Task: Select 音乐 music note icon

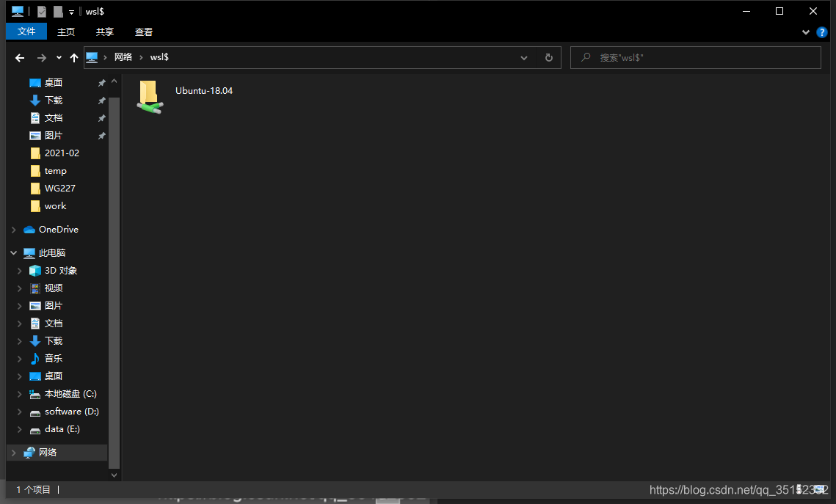Action: [x=35, y=359]
